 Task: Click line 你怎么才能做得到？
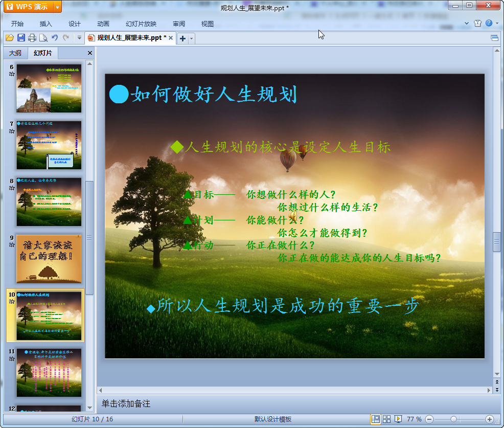[x=323, y=233]
